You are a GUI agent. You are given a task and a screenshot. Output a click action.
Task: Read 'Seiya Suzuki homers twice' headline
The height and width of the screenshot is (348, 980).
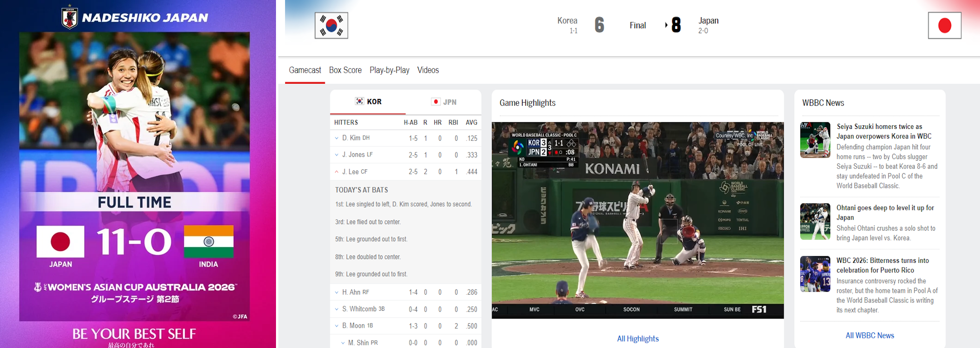pos(884,131)
